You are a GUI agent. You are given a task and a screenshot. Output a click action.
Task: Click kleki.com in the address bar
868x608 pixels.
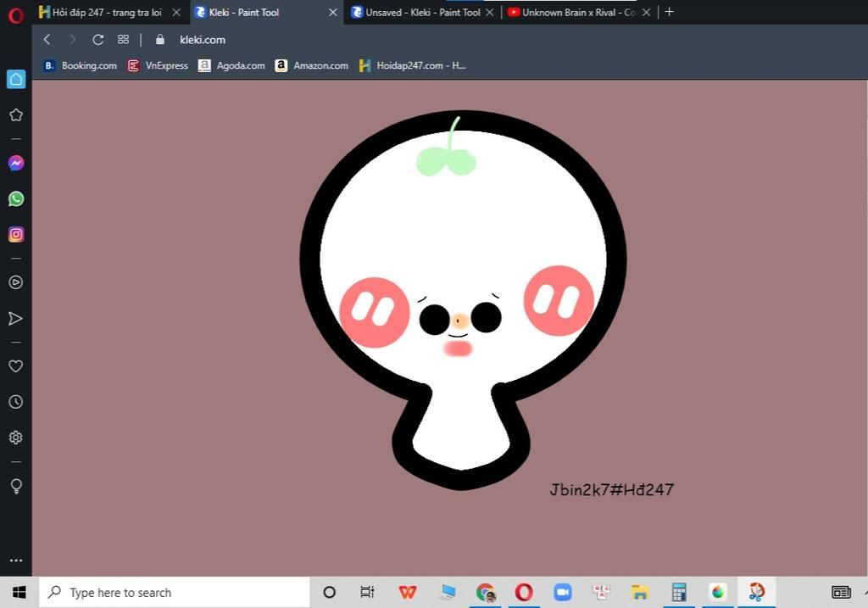point(203,40)
